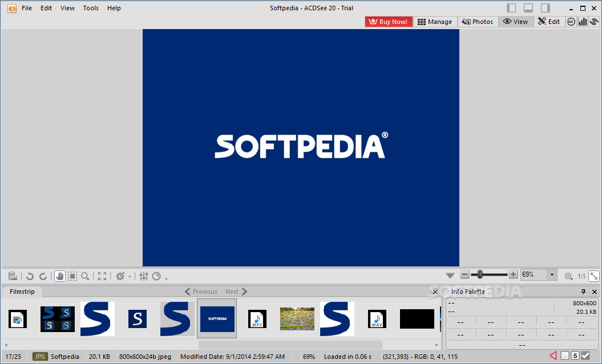Close the Filmstrip pane
This screenshot has height=364, width=602.
pyautogui.click(x=435, y=292)
